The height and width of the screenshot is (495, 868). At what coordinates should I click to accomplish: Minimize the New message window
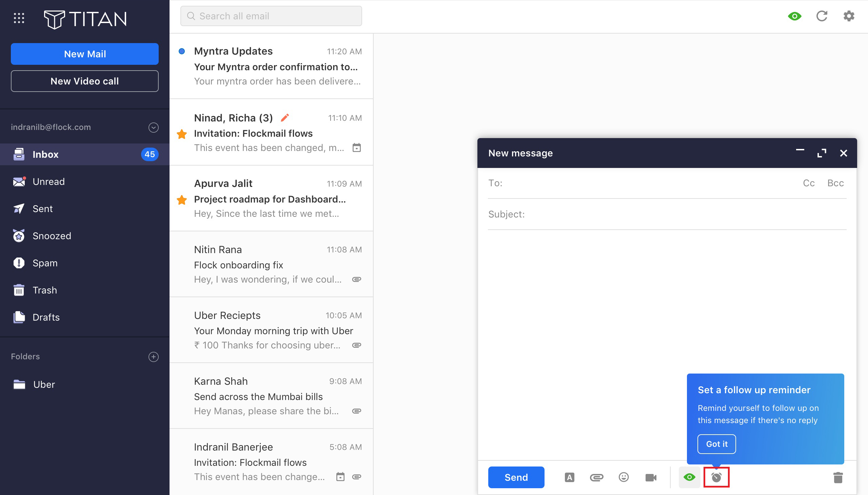(x=800, y=150)
